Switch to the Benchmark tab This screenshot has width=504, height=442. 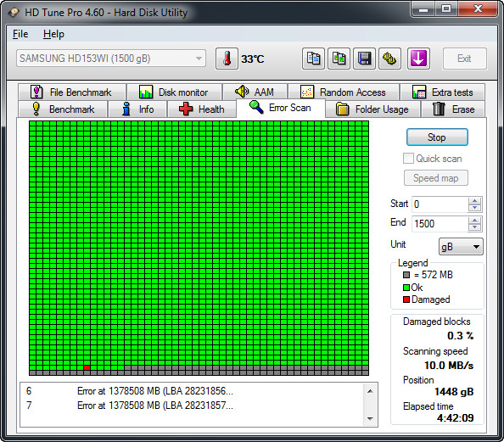coord(63,109)
